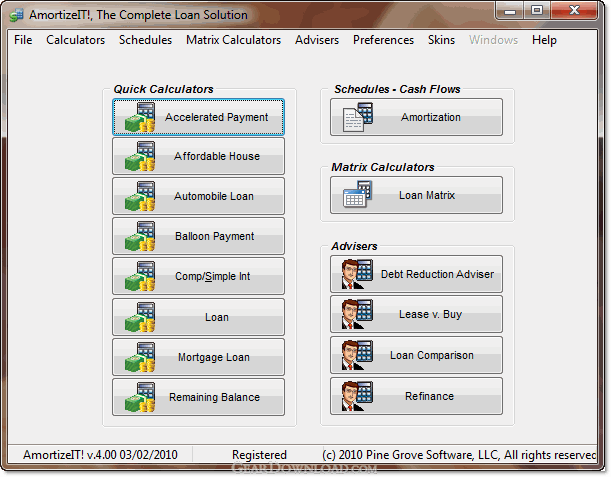Click the 'Schedules - Cash Flows' group heading

click(397, 89)
